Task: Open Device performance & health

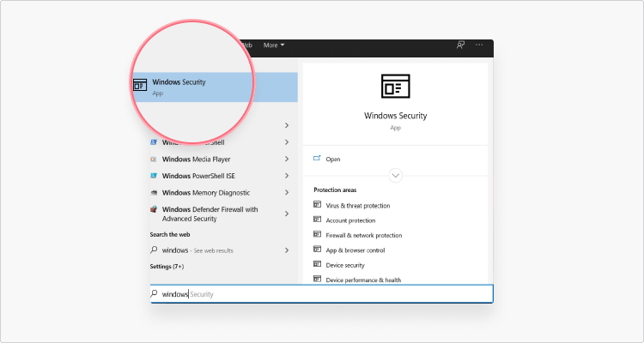Action: [363, 280]
